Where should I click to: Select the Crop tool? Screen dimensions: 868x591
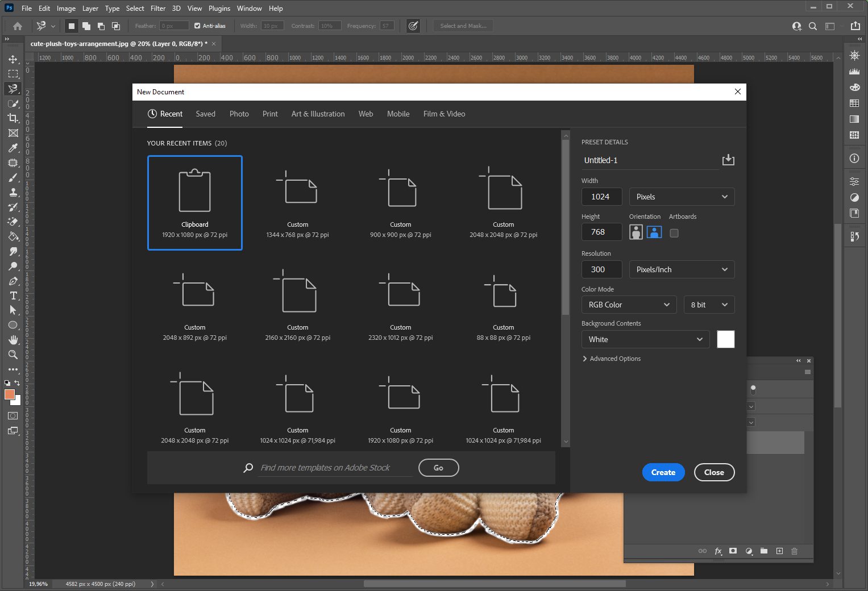[x=13, y=118]
